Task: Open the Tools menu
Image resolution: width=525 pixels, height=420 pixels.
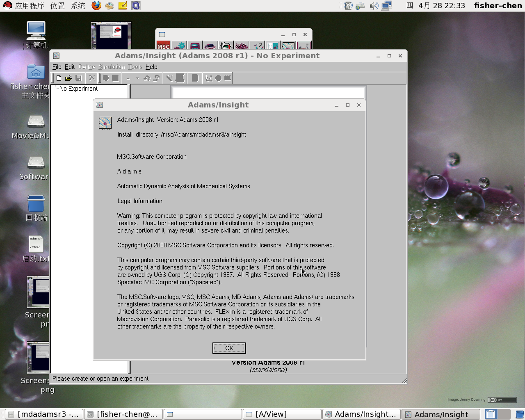Action: coord(135,67)
